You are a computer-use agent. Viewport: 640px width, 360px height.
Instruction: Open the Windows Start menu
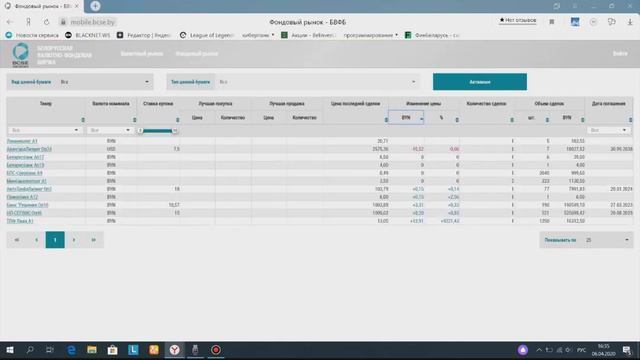[10, 350]
